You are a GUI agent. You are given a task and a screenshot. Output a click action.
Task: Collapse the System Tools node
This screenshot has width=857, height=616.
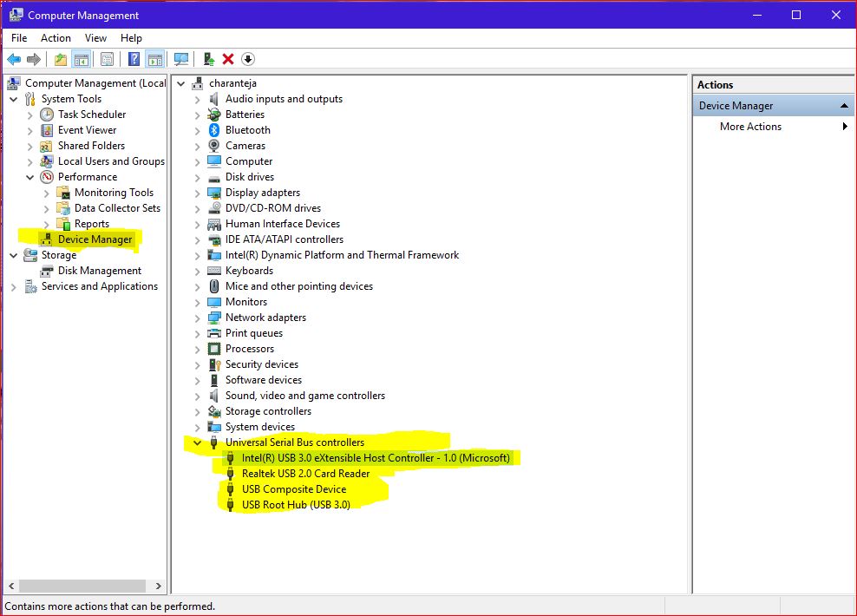point(14,100)
